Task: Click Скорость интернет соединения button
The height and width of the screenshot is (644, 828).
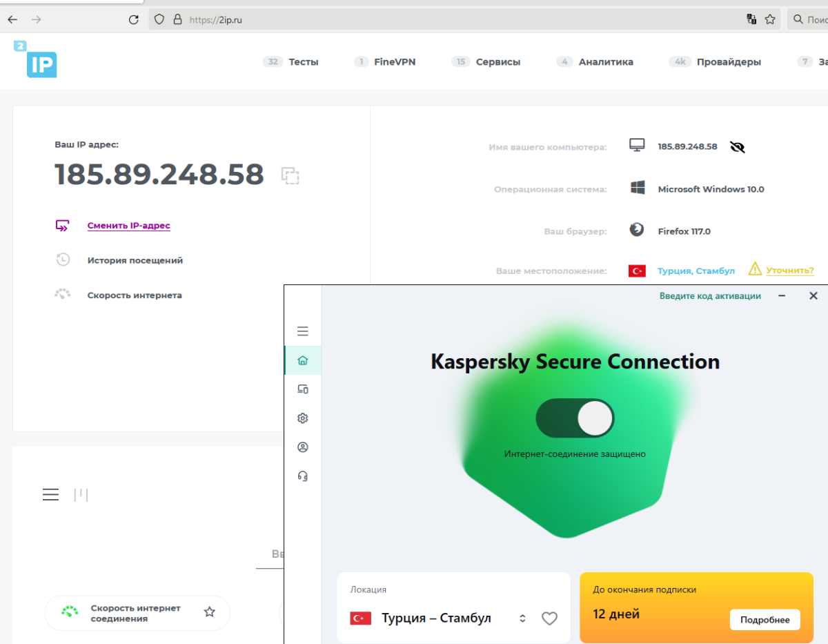Action: (137, 613)
